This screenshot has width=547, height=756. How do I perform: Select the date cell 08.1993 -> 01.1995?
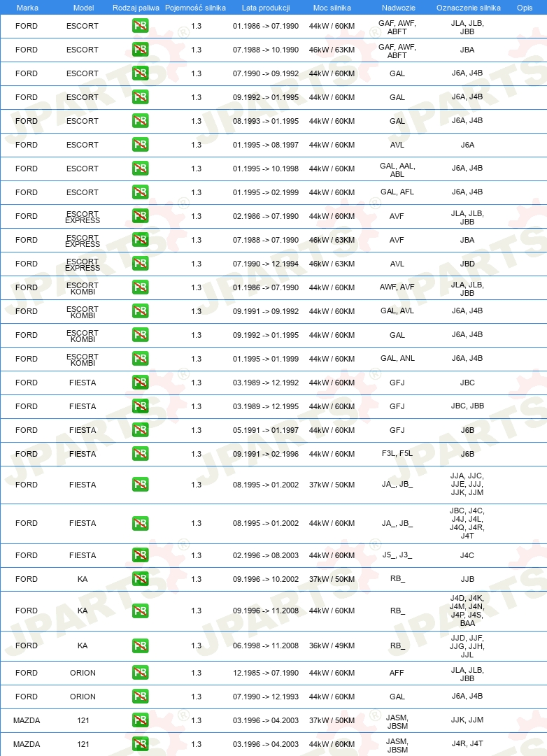click(266, 121)
